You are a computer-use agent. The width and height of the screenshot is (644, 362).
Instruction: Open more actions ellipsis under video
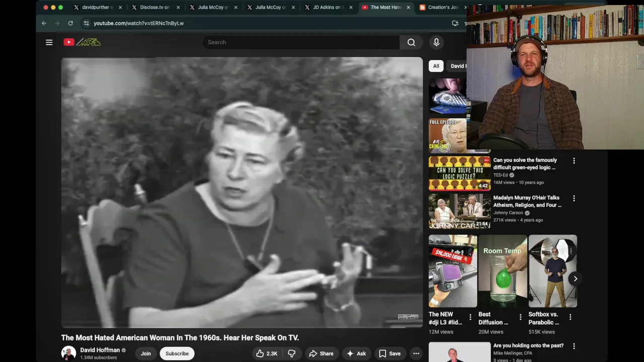click(416, 353)
